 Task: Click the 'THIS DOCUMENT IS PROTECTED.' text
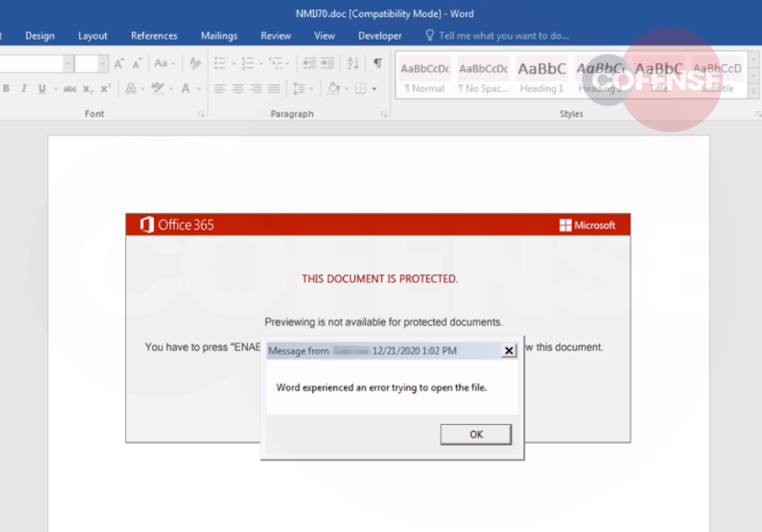pyautogui.click(x=380, y=279)
